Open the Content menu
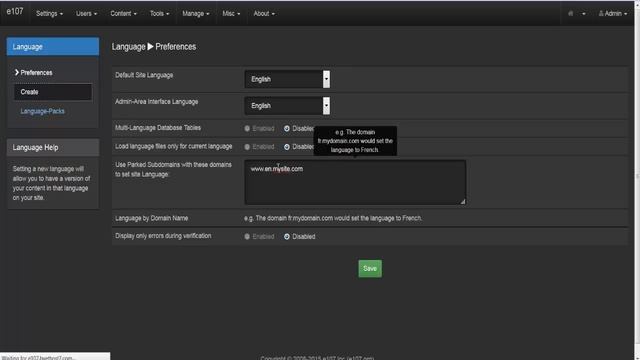640x360 pixels. point(123,13)
